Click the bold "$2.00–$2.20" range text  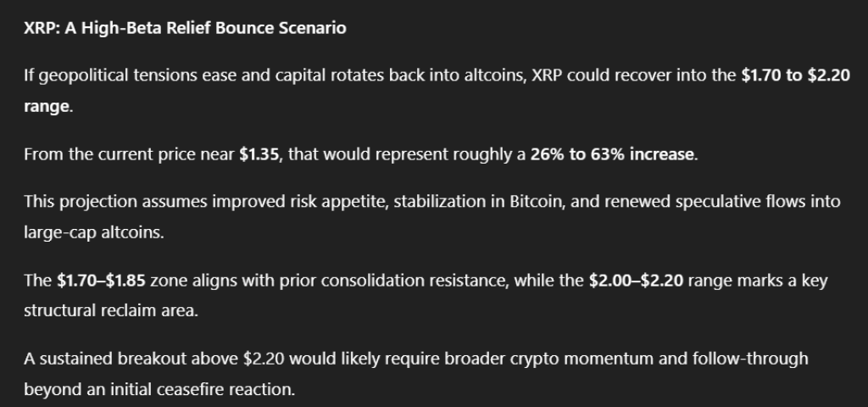636,281
